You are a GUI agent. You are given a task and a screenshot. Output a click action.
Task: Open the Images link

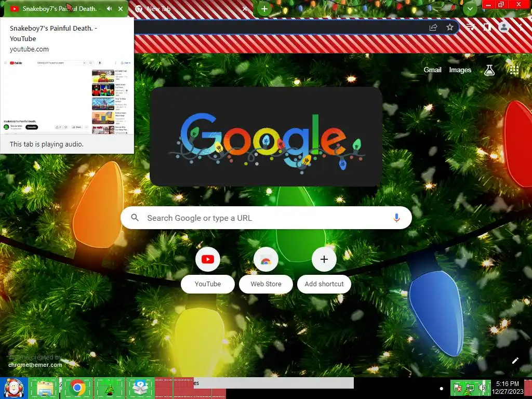click(460, 70)
